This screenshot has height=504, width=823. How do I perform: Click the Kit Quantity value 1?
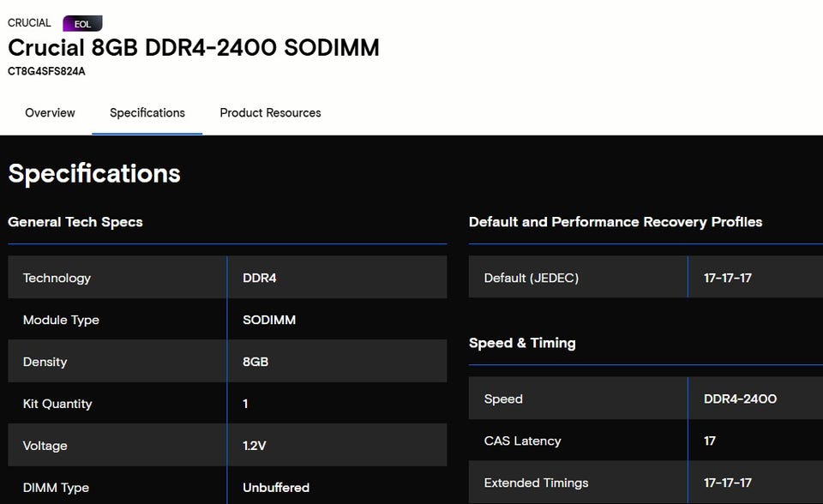pos(245,404)
